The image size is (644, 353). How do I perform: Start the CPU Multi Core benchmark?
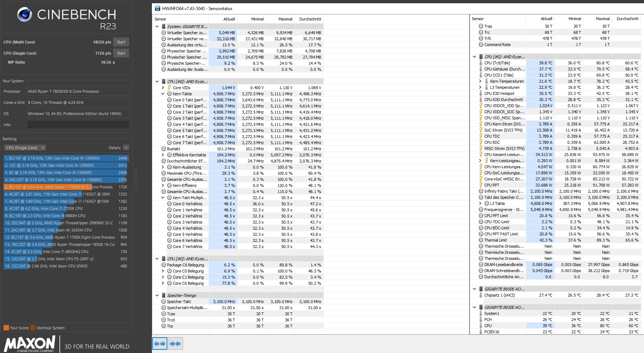click(x=121, y=42)
